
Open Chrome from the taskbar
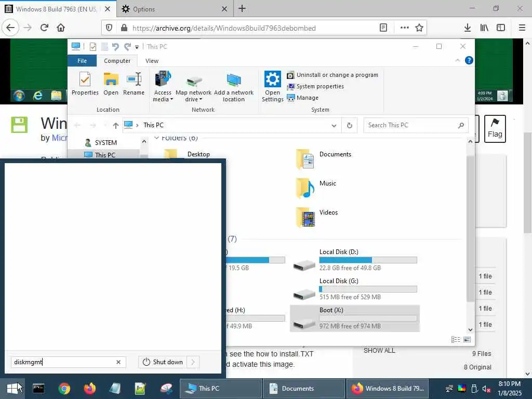click(64, 389)
